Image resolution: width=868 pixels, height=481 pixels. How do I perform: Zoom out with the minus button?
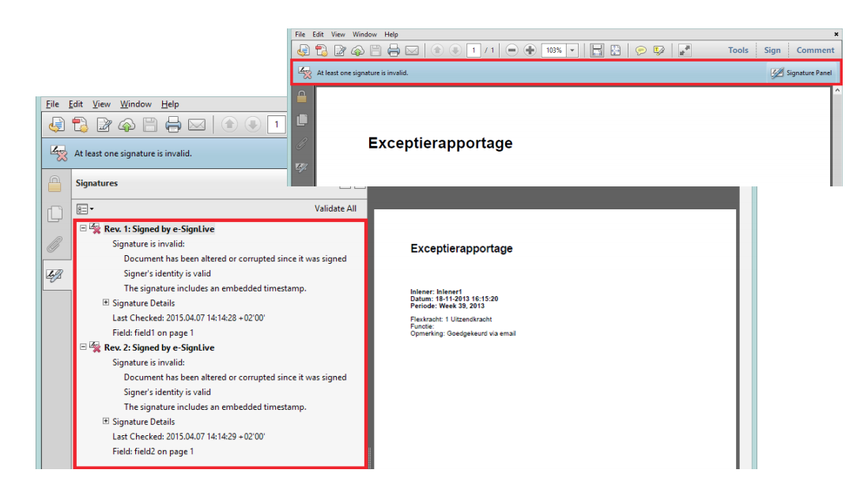point(512,51)
